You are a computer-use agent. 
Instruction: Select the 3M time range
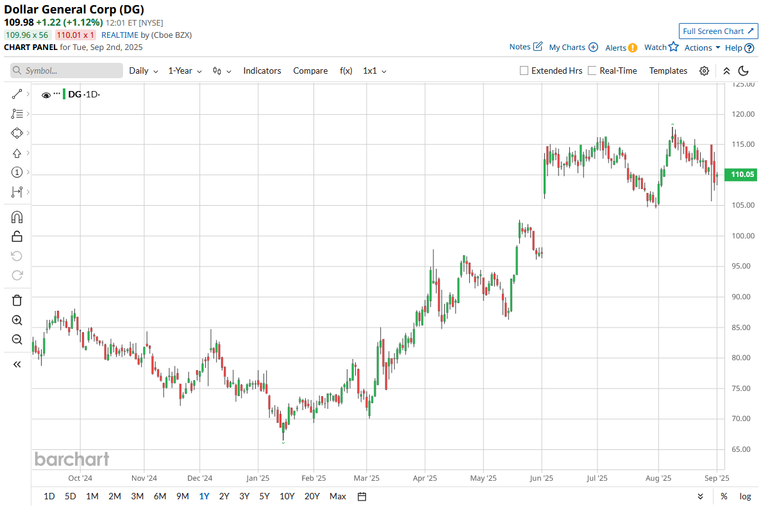tap(137, 497)
